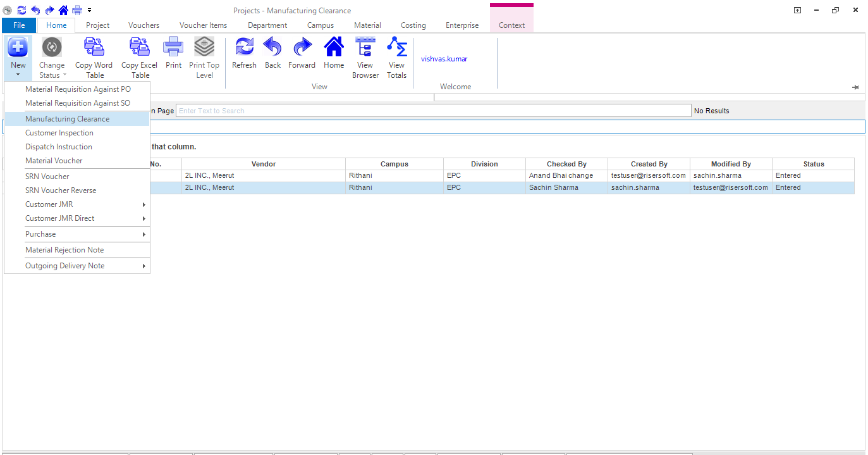Click the quick access back arrow
The width and height of the screenshot is (868, 455).
[x=35, y=10]
